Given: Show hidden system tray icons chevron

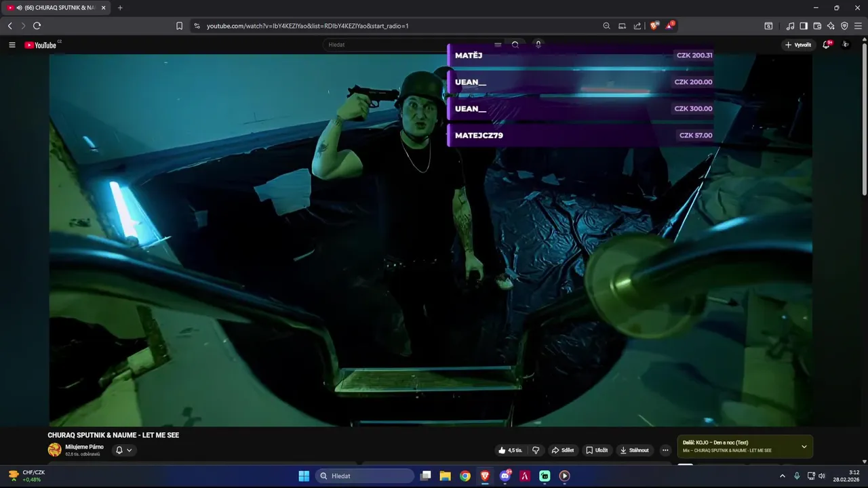Looking at the screenshot, I should point(782,476).
